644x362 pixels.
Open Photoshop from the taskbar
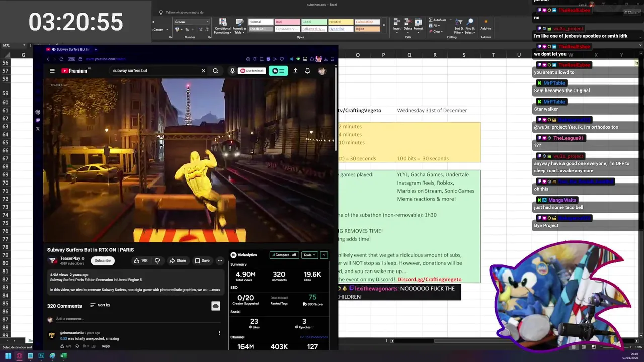click(41, 356)
